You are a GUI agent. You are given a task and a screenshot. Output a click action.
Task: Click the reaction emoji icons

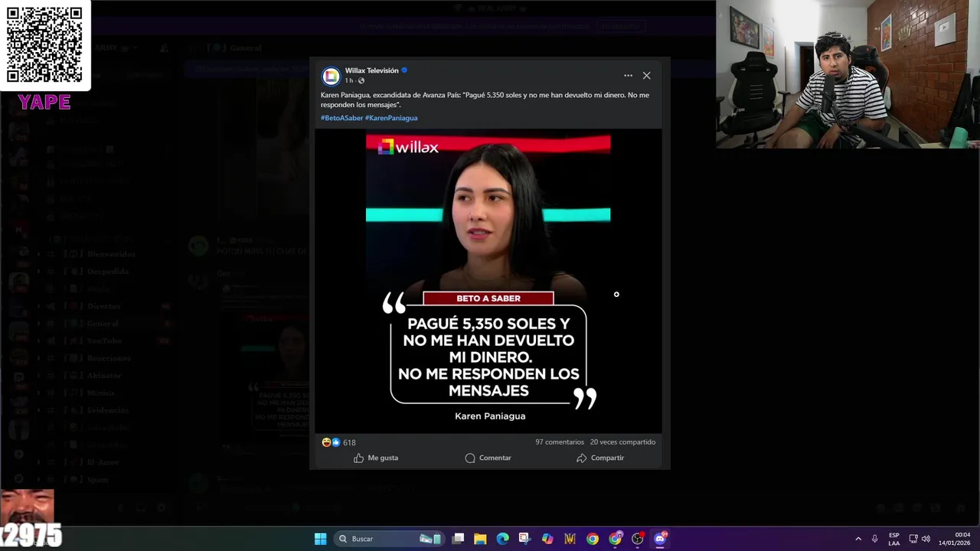click(x=331, y=442)
